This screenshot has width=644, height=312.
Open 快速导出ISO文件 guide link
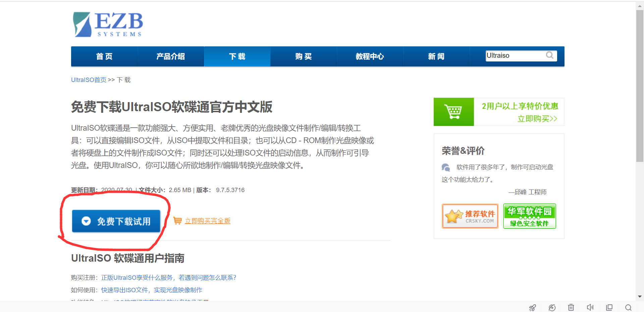(152, 290)
